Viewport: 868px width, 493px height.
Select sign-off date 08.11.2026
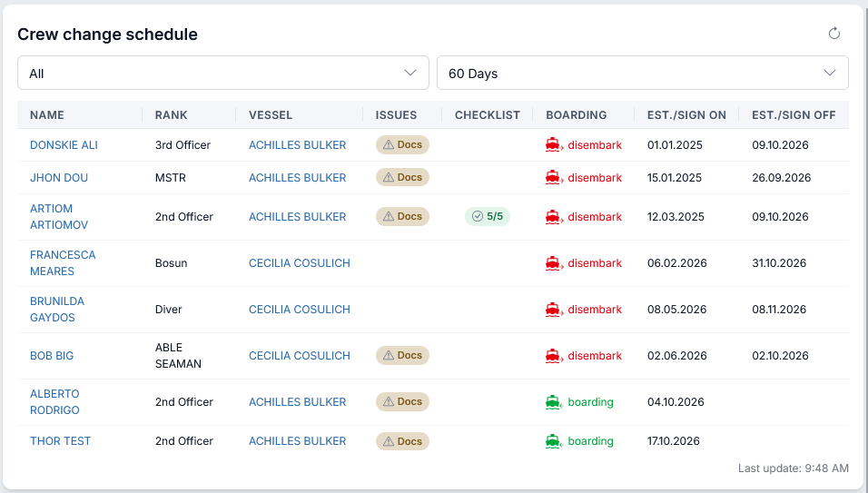pyautogui.click(x=779, y=310)
